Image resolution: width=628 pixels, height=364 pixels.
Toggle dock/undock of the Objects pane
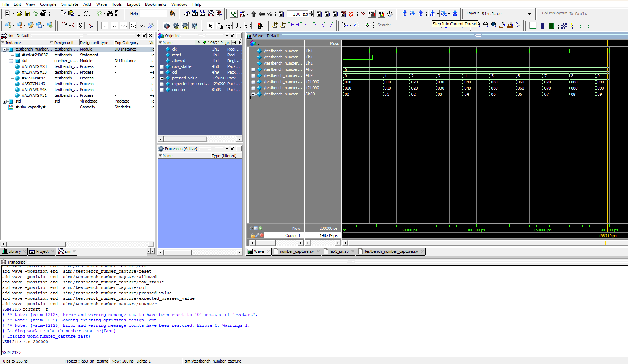tap(233, 36)
